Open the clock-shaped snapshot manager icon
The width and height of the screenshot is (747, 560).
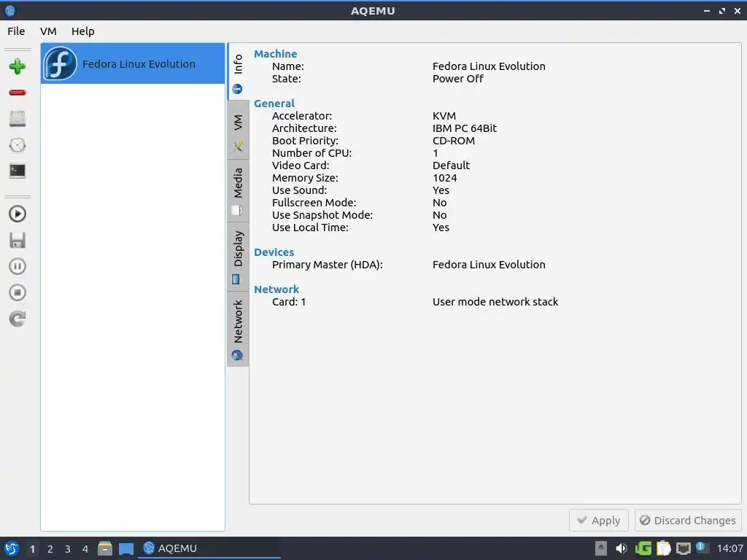[x=18, y=145]
